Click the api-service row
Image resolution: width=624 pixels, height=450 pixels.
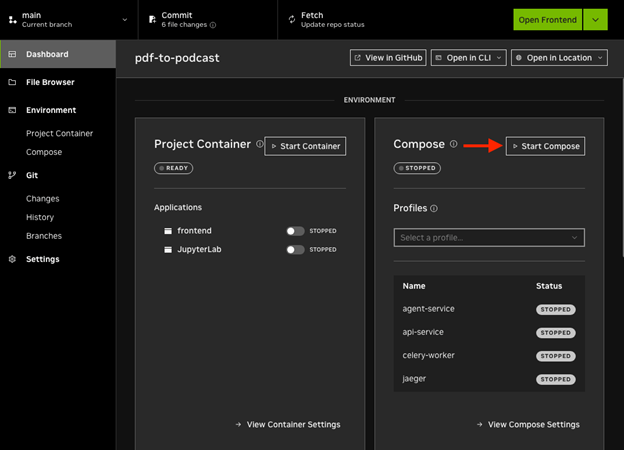489,332
